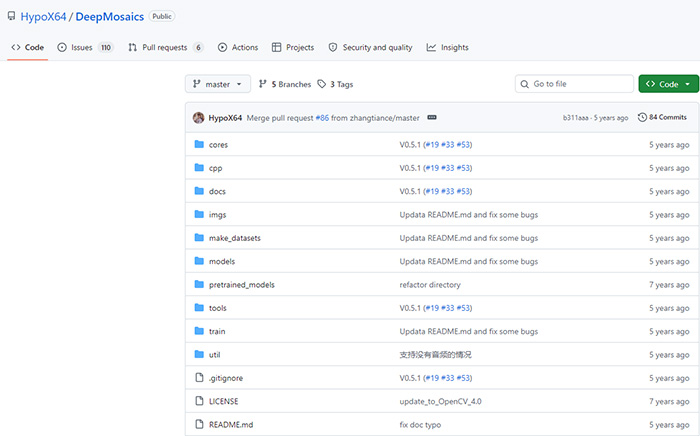Open the imgs folder name

click(x=217, y=215)
